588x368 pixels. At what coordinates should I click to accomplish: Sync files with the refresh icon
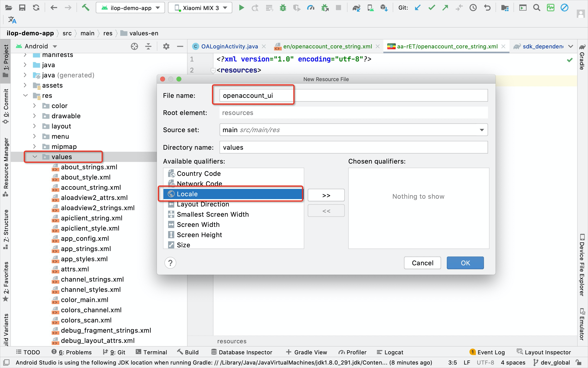click(x=36, y=8)
